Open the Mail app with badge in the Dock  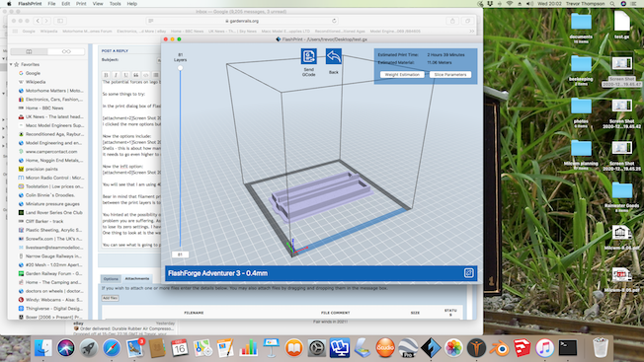click(134, 348)
